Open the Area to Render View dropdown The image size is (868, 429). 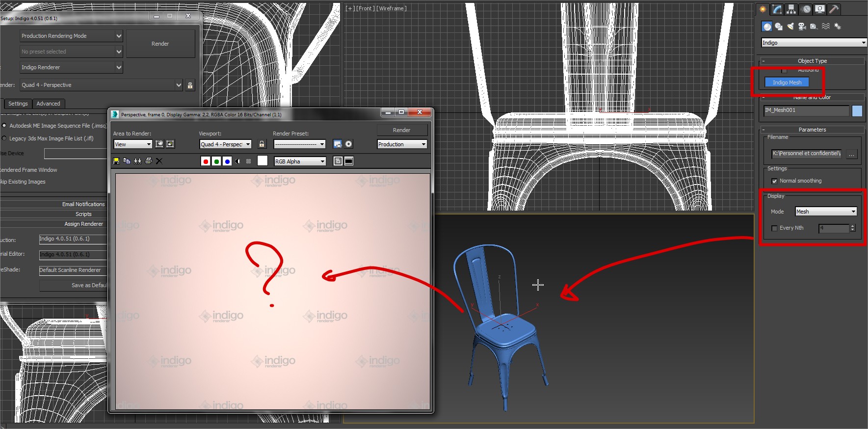(x=133, y=144)
